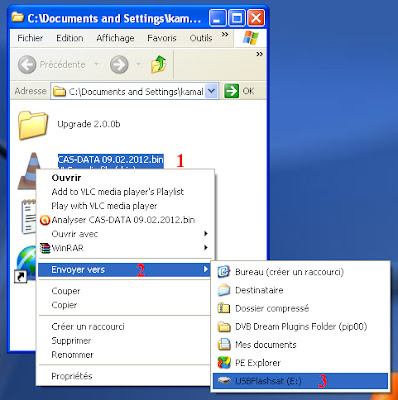Choose Couper in the context menu
This screenshot has width=398, height=400.
click(125, 291)
